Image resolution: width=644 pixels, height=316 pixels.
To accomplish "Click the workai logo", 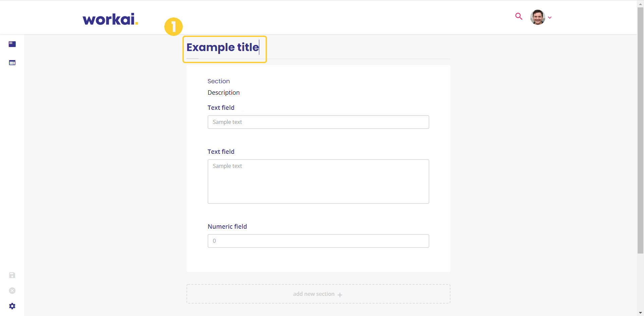I will pos(110,19).
